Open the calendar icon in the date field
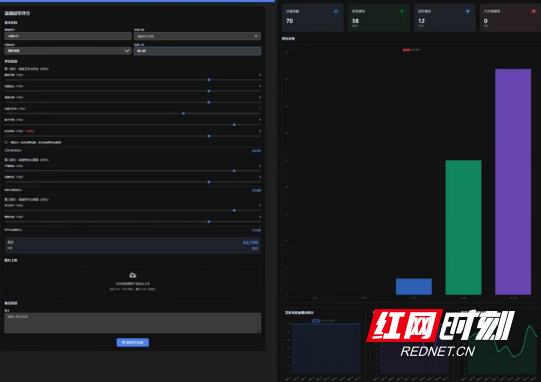Screen dimensions: 541x382 tap(256, 36)
